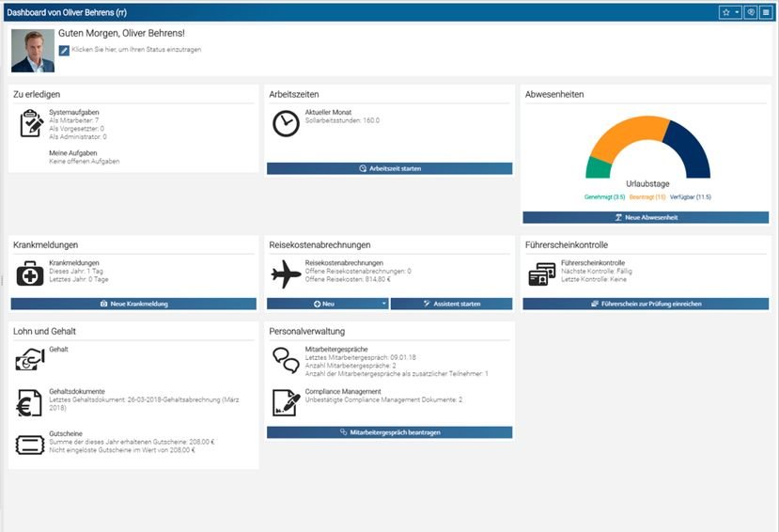The width and height of the screenshot is (779, 532).
Task: Click Oliver Behrens profile photo
Action: pyautogui.click(x=33, y=51)
